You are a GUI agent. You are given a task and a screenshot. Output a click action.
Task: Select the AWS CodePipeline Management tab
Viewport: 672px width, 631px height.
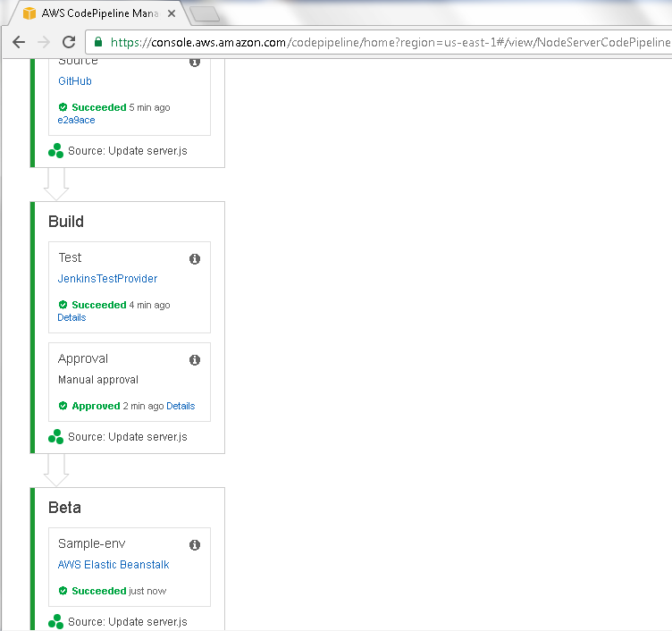click(x=100, y=13)
